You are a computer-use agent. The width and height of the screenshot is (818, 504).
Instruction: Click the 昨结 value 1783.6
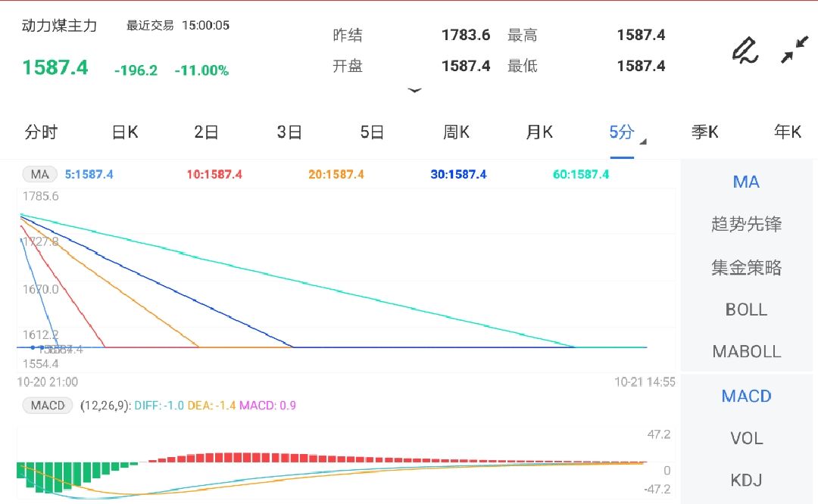pos(465,35)
